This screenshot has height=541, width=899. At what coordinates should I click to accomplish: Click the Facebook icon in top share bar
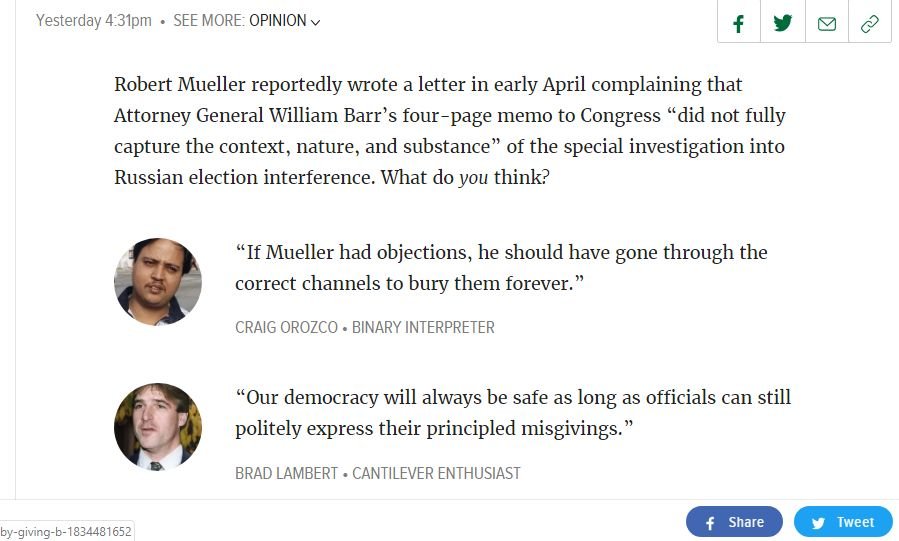click(x=739, y=24)
